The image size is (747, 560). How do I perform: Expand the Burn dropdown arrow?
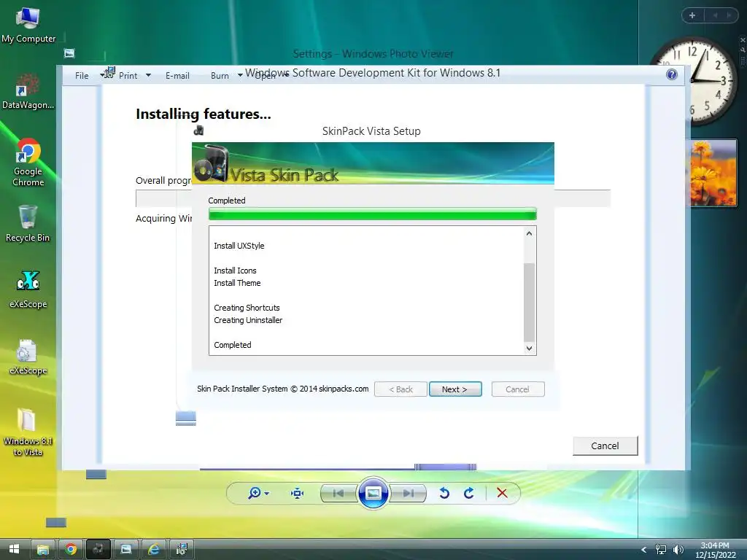click(240, 75)
